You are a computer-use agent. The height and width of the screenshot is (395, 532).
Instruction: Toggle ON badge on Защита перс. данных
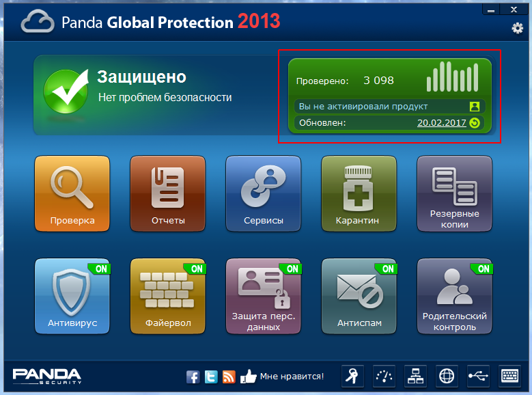(x=292, y=269)
